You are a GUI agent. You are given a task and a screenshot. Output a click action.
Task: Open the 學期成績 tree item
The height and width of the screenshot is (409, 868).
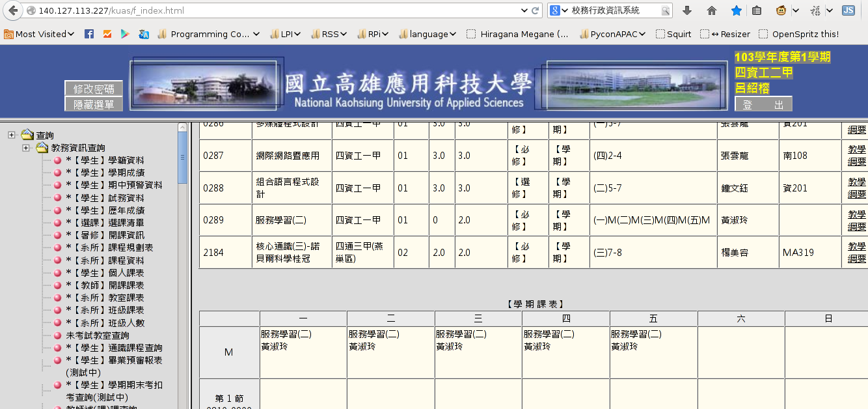point(105,173)
